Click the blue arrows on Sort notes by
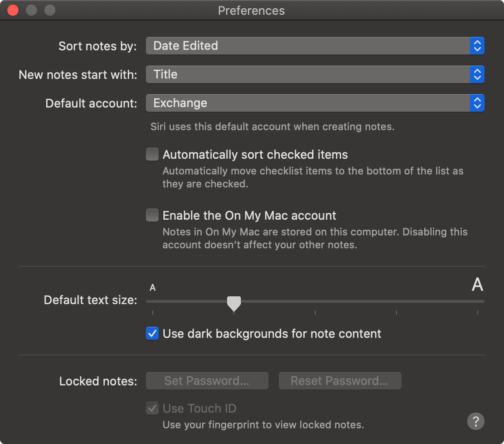504x444 pixels. pyautogui.click(x=477, y=46)
